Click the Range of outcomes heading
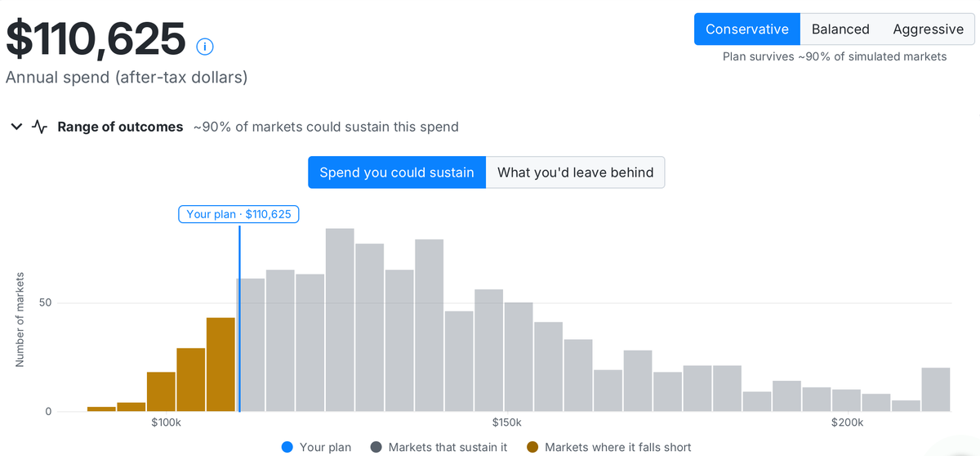 [120, 127]
